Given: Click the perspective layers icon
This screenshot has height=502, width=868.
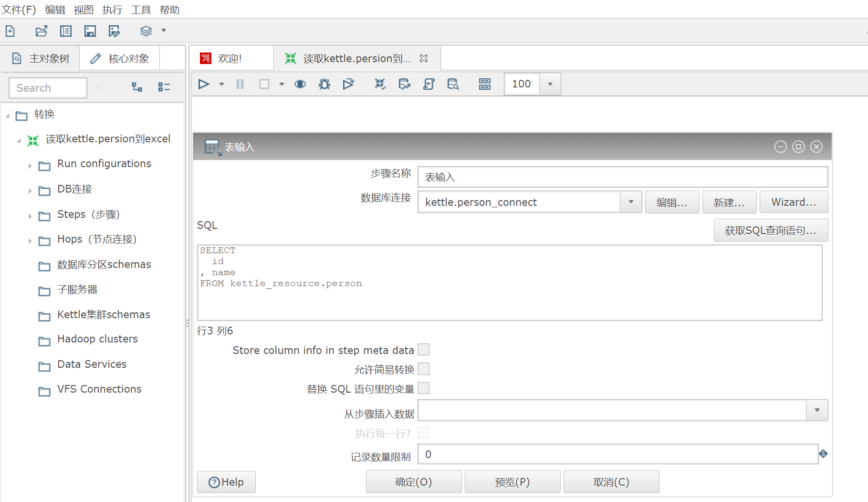Looking at the screenshot, I should 146,31.
